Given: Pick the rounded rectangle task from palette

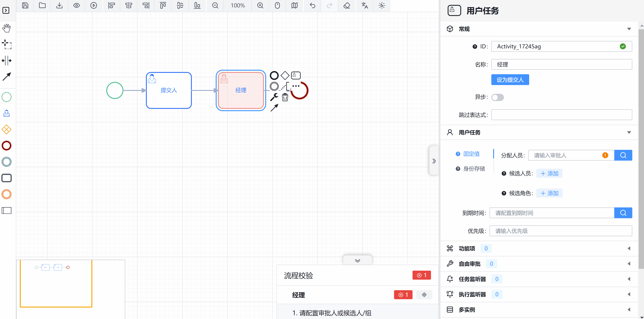Looking at the screenshot, I should (7, 178).
